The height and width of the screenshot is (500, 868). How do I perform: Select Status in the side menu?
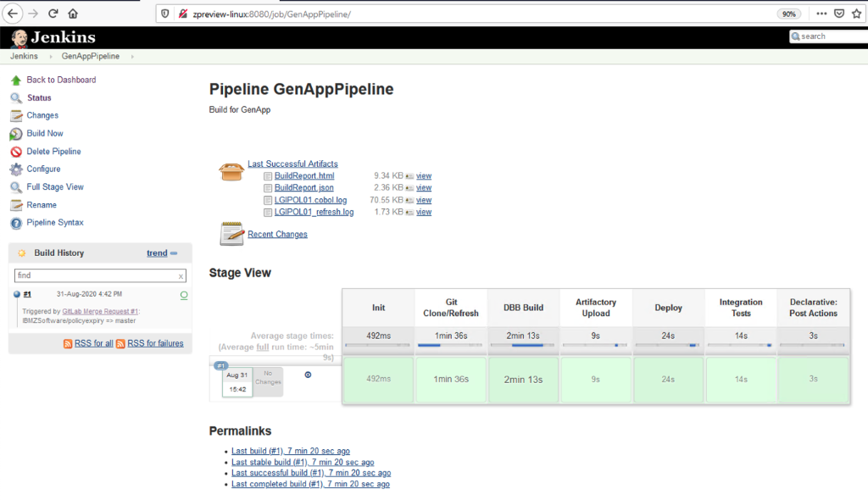tap(39, 97)
